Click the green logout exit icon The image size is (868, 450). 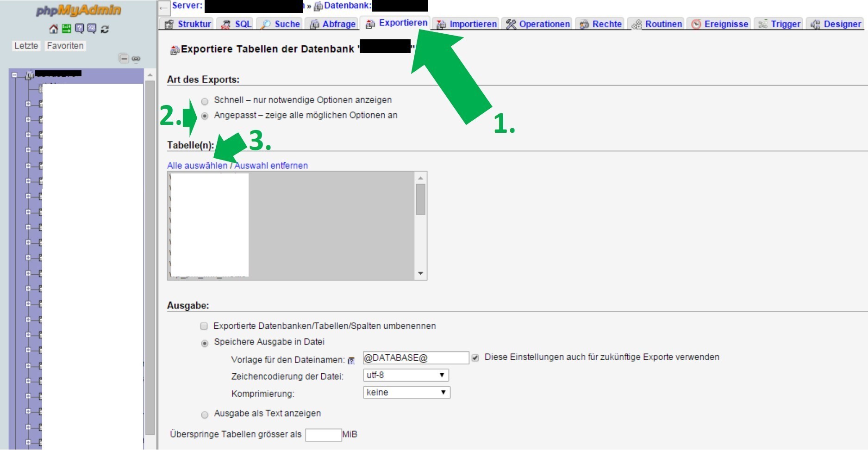pyautogui.click(x=67, y=29)
